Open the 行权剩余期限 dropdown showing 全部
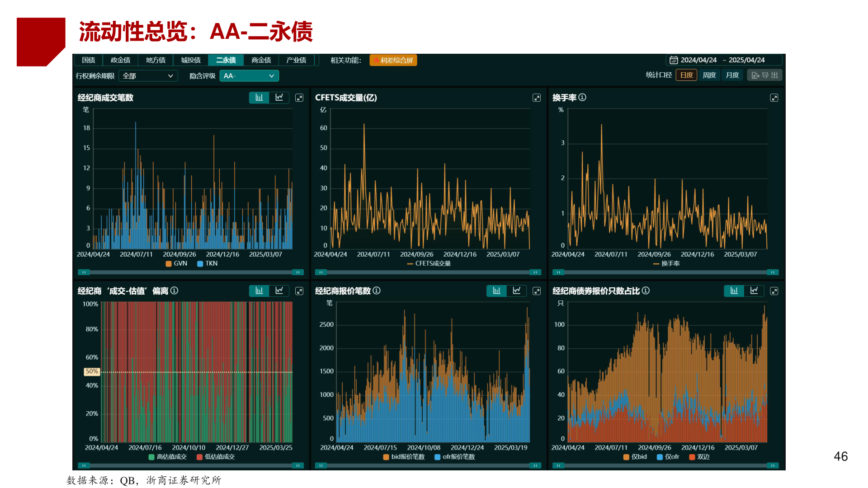This screenshot has width=868, height=488. point(148,76)
